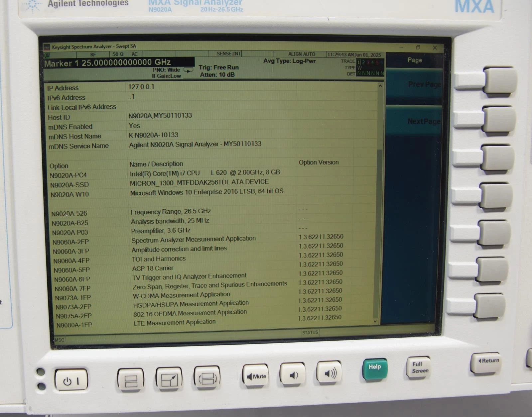The height and width of the screenshot is (417, 532).
Task: Click the Keysight app icon in title bar
Action: (x=47, y=47)
